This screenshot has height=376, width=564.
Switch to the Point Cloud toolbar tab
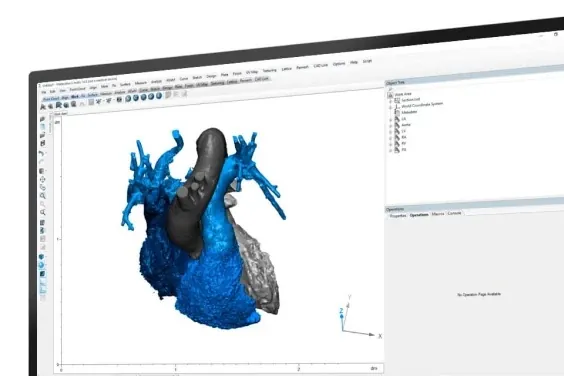pos(51,98)
